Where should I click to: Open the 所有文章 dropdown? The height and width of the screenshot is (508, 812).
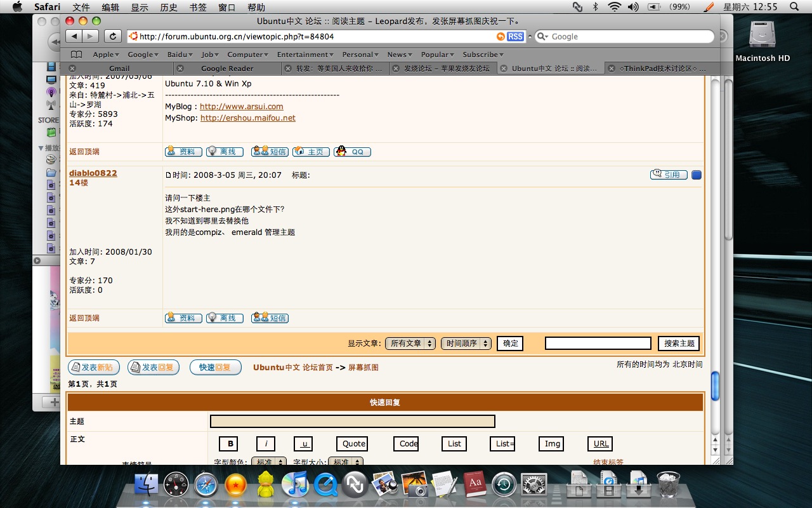(x=410, y=344)
